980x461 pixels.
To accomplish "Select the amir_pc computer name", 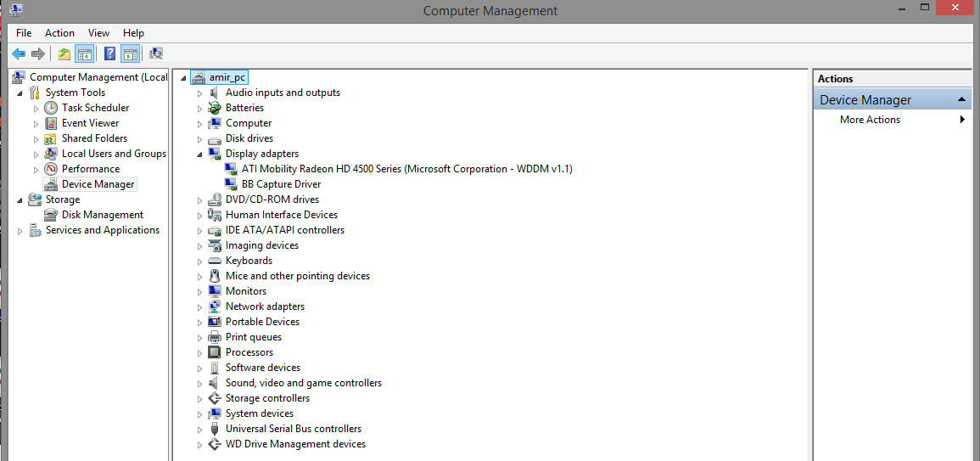I will pos(227,77).
